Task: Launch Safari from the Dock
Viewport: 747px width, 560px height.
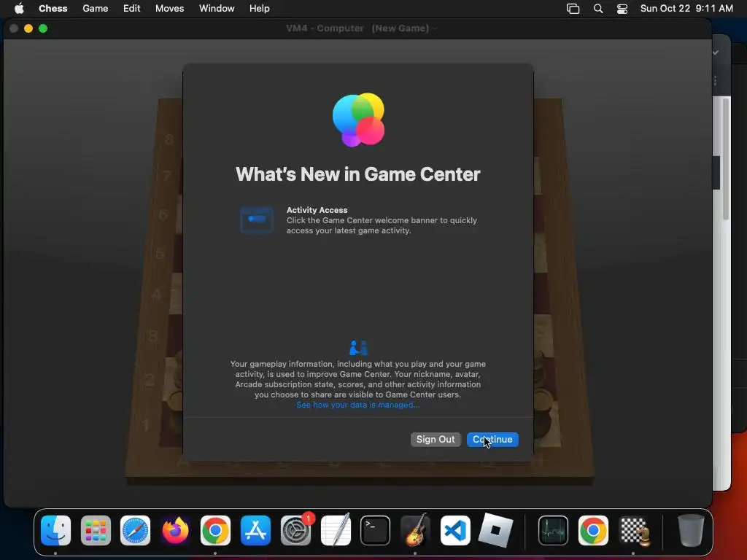Action: pos(135,530)
